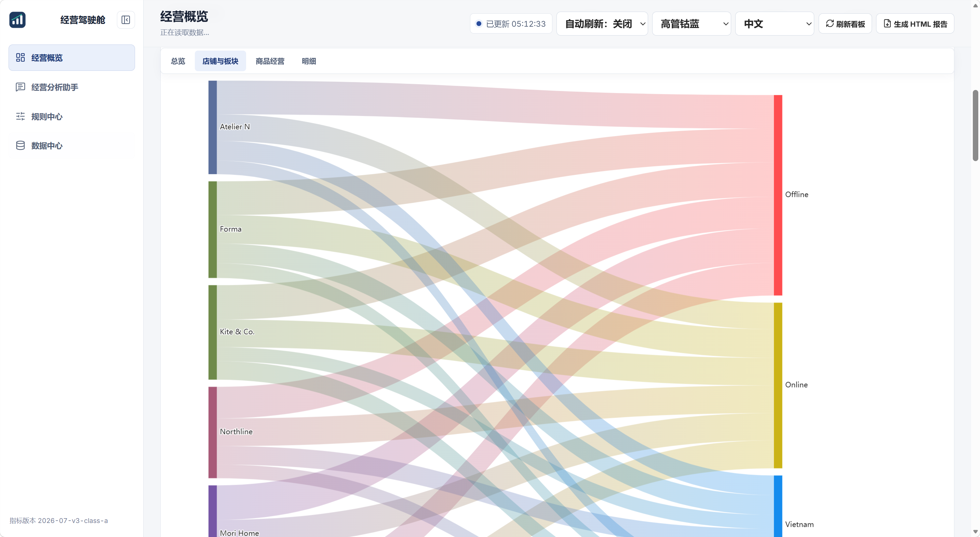Image resolution: width=980 pixels, height=537 pixels.
Task: Click the 正在读取数据... status text
Action: tap(185, 32)
